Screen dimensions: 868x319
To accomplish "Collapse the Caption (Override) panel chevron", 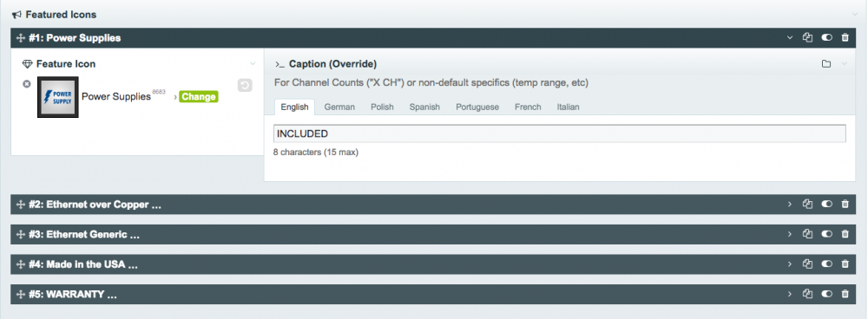I will [845, 64].
